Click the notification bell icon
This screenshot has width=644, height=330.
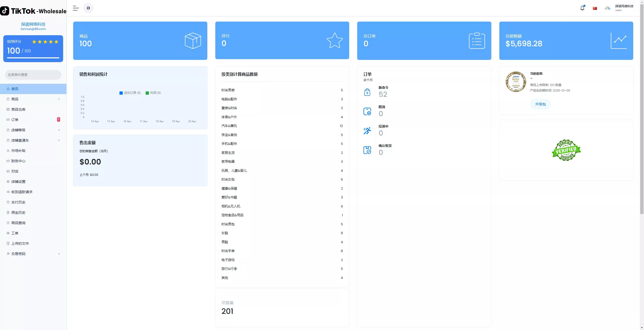582,8
